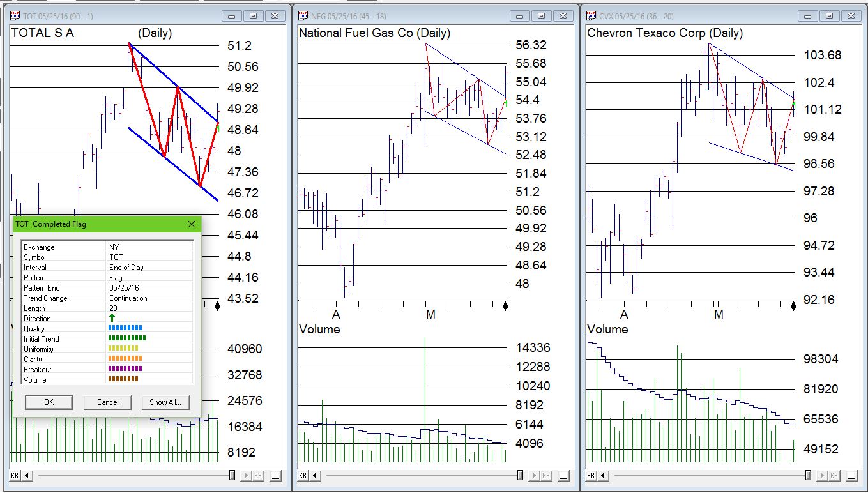Open the list menu icon in TOT window
Screen dimensions: 868x493
coord(277,476)
